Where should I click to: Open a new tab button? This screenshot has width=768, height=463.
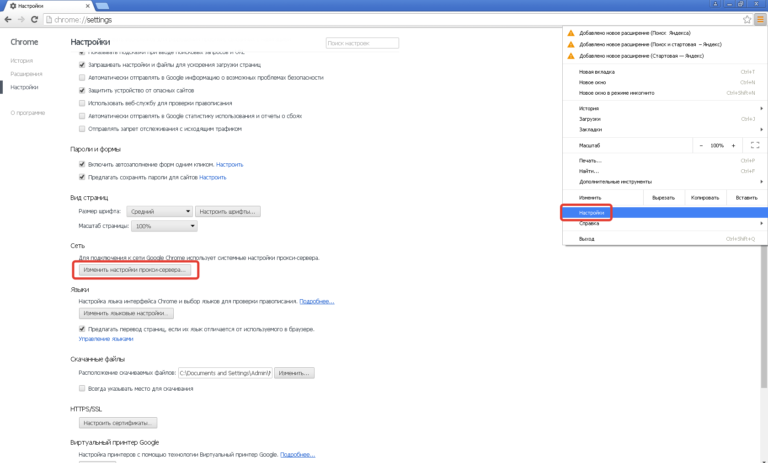(102, 6)
